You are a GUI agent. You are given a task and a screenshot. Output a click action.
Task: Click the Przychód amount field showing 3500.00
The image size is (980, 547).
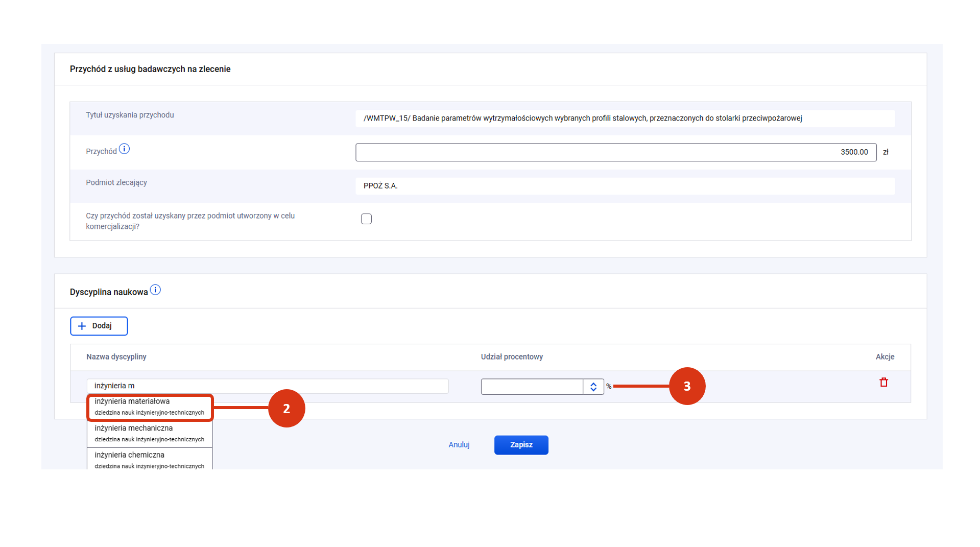pos(615,152)
